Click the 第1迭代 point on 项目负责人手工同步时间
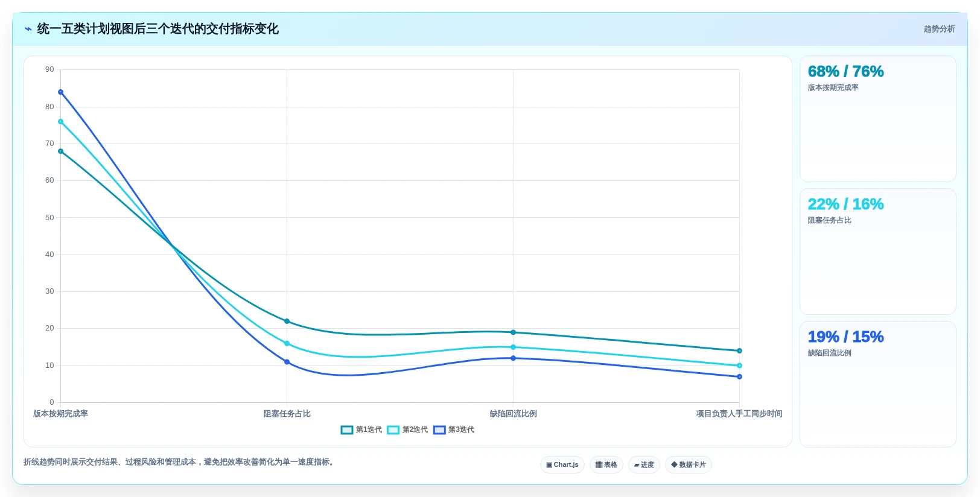 click(739, 351)
